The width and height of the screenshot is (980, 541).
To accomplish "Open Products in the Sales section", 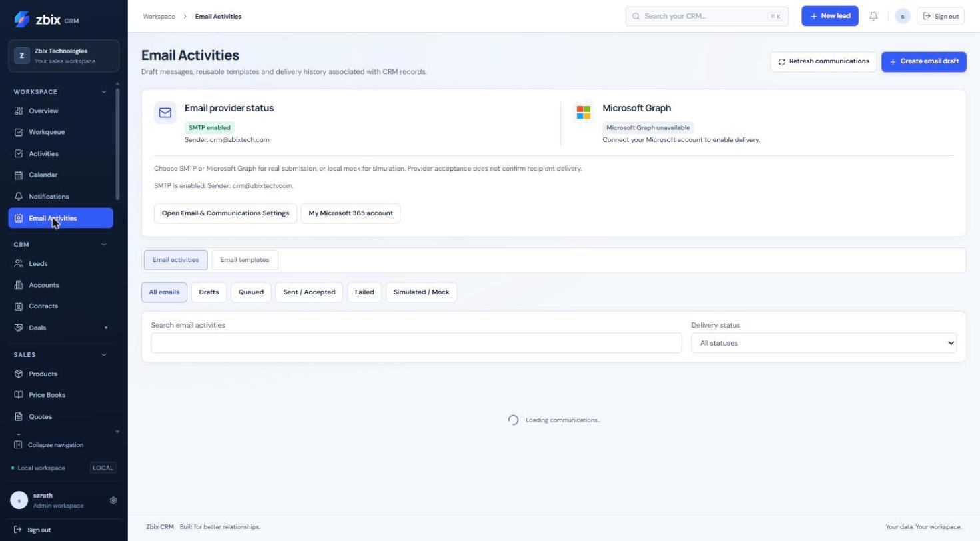I will 61,374.
